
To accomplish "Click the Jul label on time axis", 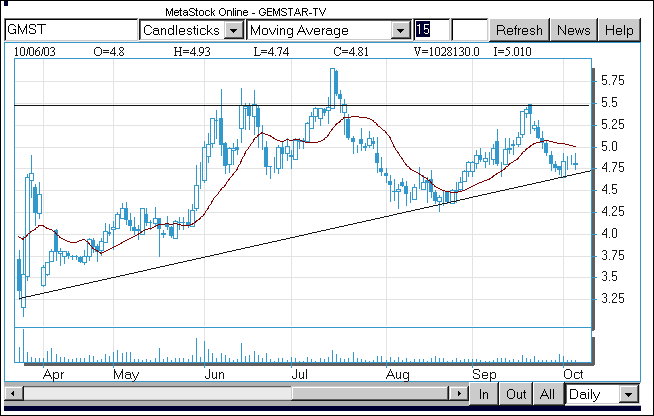I will click(299, 374).
